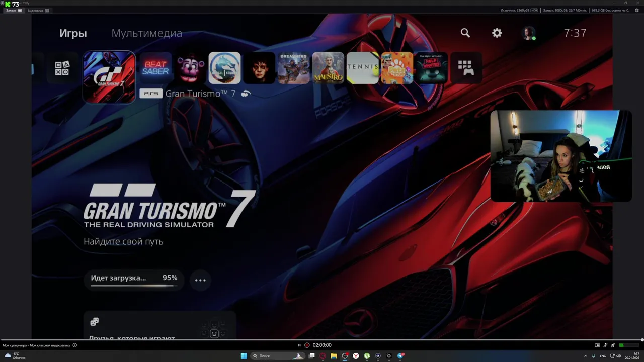Image resolution: width=644 pixels, height=362 pixels.
Task: Open Task View on taskbar
Action: pos(312,356)
